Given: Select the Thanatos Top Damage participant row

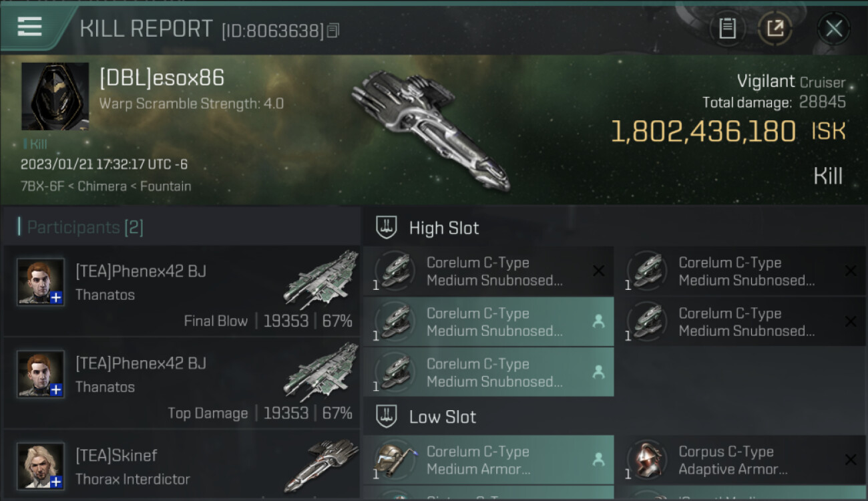Looking at the screenshot, I should tap(182, 383).
